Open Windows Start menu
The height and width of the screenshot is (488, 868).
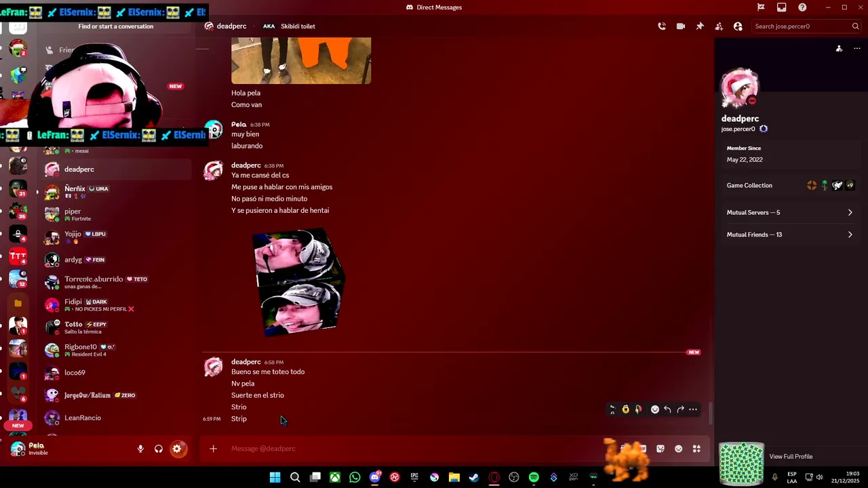click(x=275, y=477)
